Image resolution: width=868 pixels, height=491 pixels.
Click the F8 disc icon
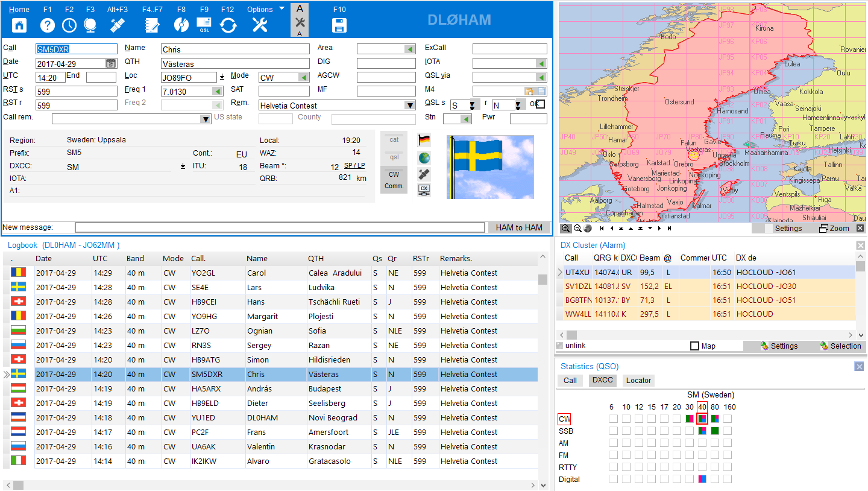pyautogui.click(x=181, y=25)
